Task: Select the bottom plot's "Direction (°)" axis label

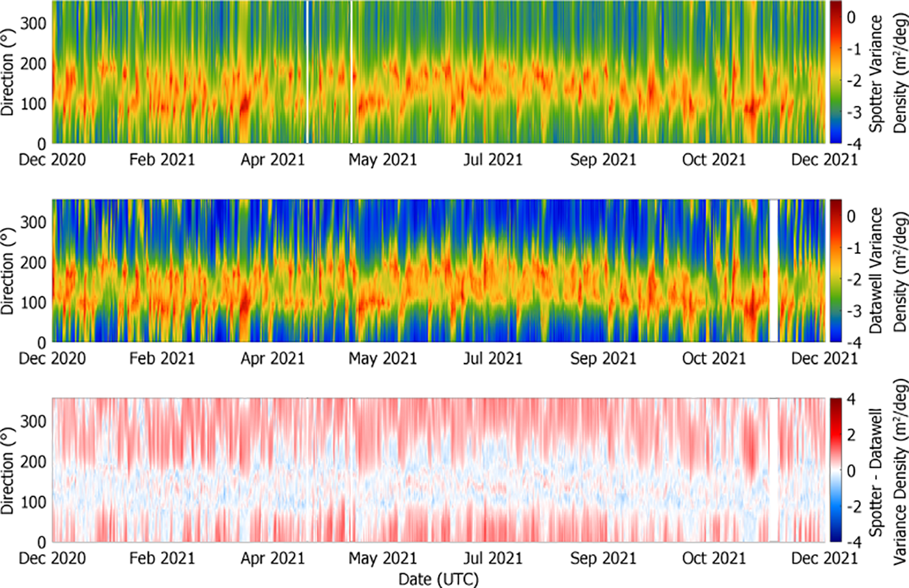Action: 8,470
